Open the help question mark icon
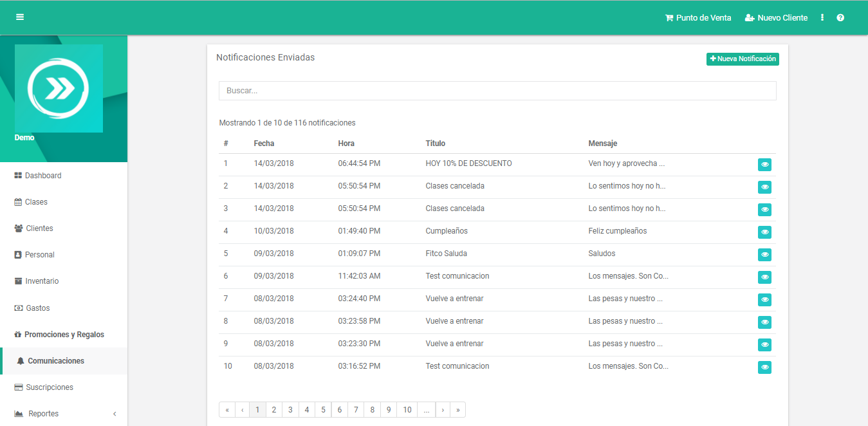Viewport: 868px width, 426px height. [840, 18]
